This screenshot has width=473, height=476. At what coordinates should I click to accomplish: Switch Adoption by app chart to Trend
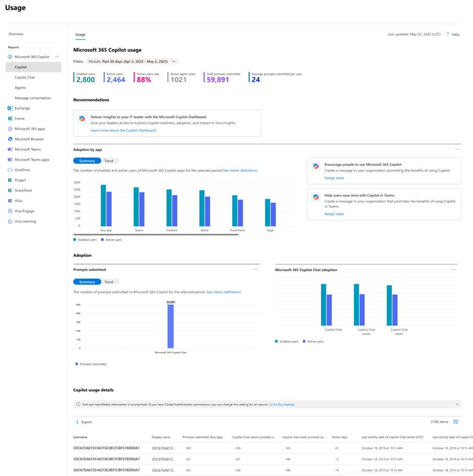(109, 161)
